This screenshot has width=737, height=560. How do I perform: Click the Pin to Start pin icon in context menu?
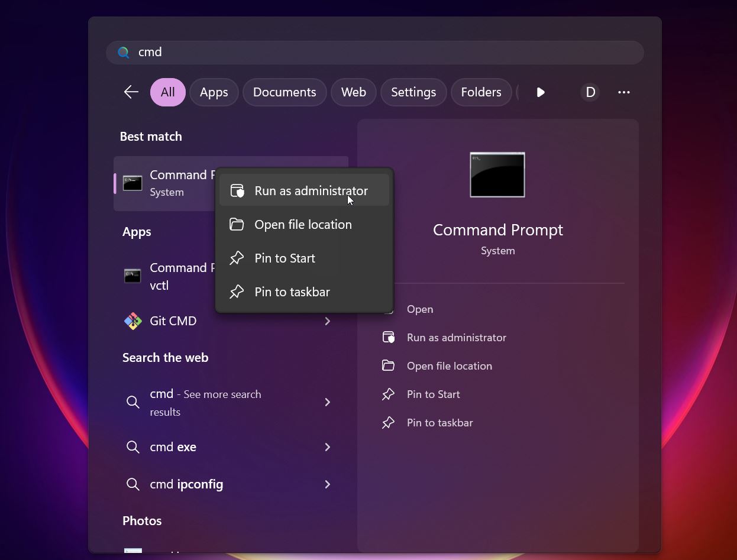tap(237, 258)
